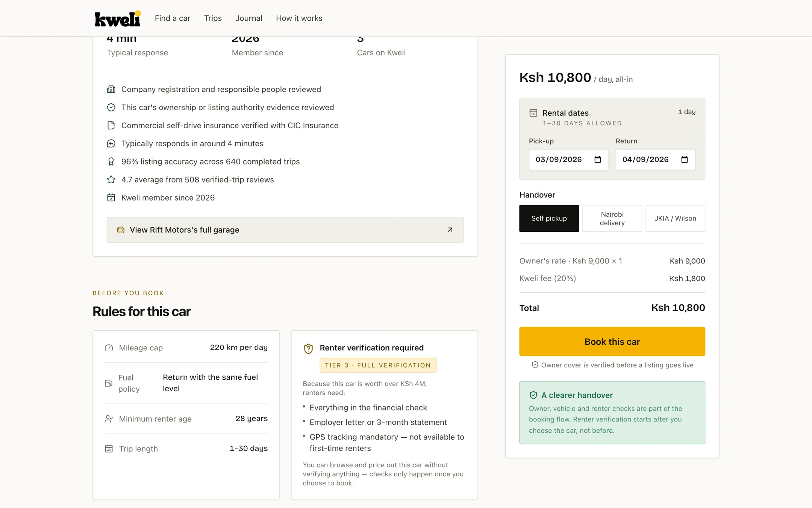Click the 1–30 days trip length value
Image resolution: width=812 pixels, height=508 pixels.
tap(248, 448)
